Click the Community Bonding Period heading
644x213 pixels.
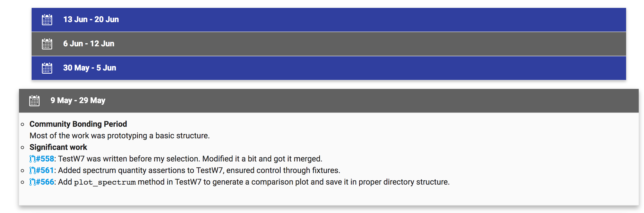coord(78,124)
